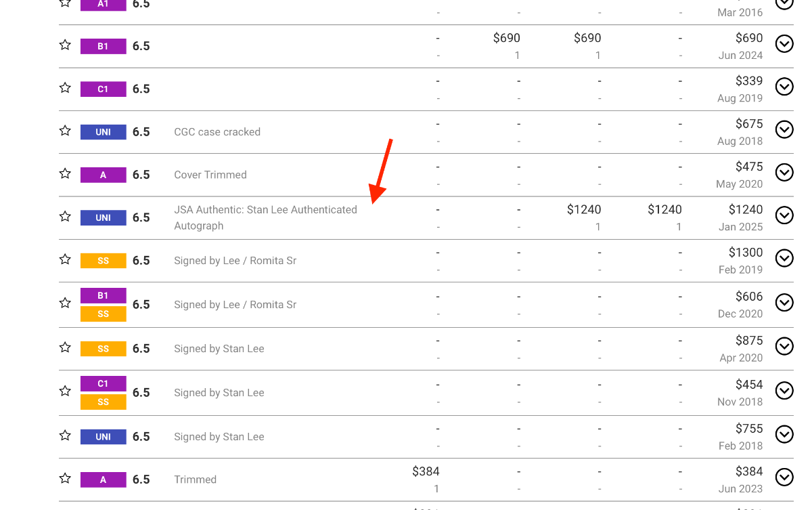Click the orange SS badge at $1300
812x510 pixels.
click(x=103, y=261)
